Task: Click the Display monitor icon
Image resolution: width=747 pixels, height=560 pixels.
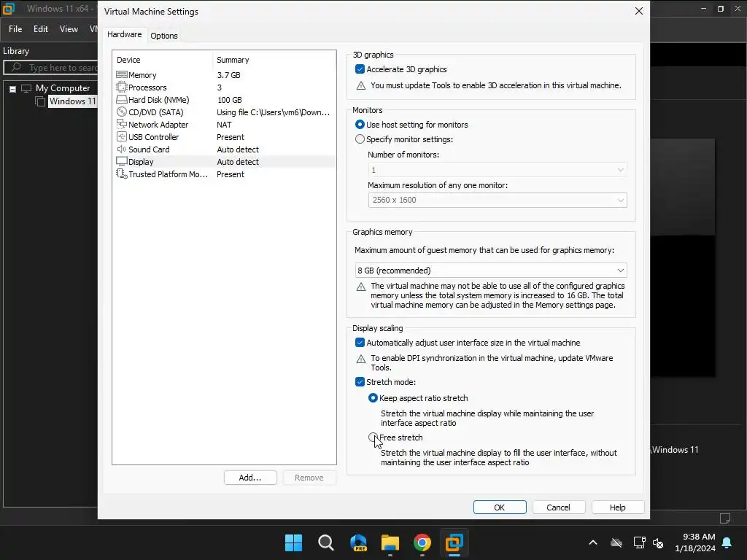Action: (122, 161)
